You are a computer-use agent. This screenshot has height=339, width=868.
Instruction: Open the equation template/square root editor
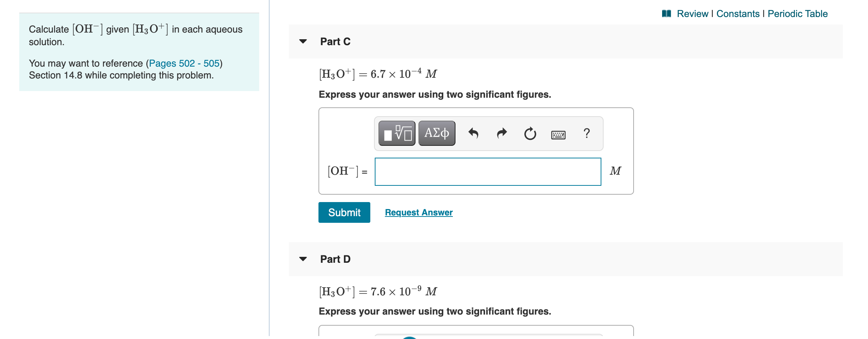[x=396, y=133]
